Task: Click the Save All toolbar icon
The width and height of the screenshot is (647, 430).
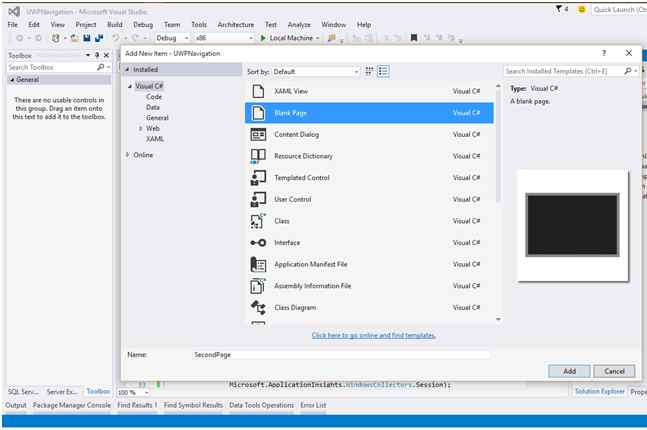Action: [x=99, y=38]
